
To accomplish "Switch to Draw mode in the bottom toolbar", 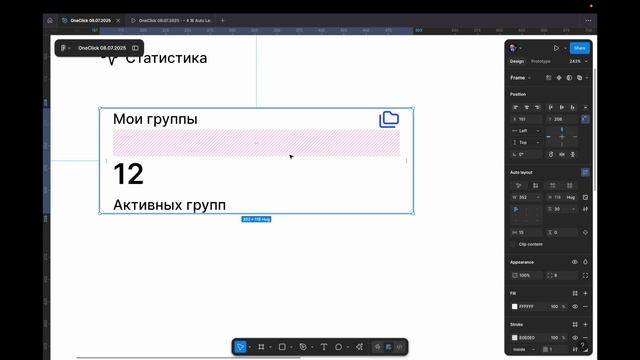I will coord(378,347).
